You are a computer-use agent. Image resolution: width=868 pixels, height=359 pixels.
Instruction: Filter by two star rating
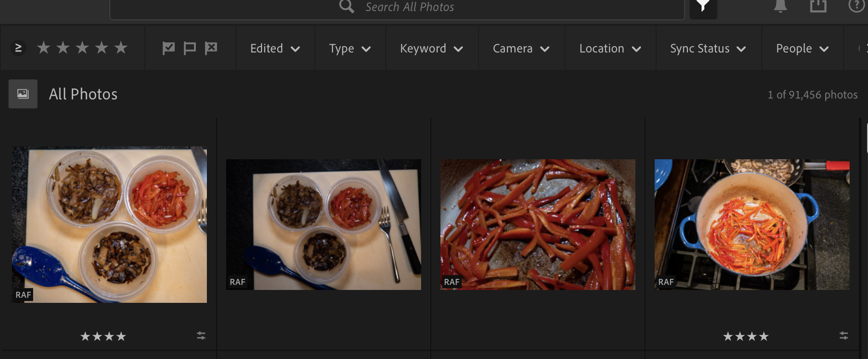tap(63, 48)
